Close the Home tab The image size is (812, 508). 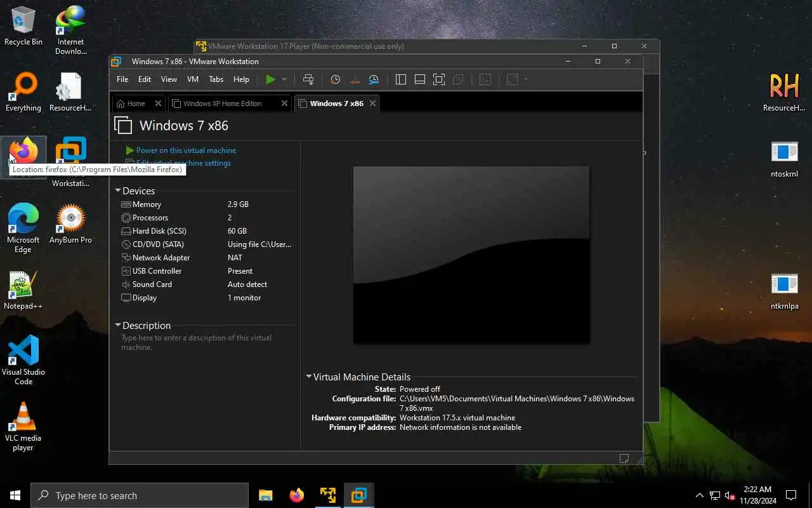point(158,104)
